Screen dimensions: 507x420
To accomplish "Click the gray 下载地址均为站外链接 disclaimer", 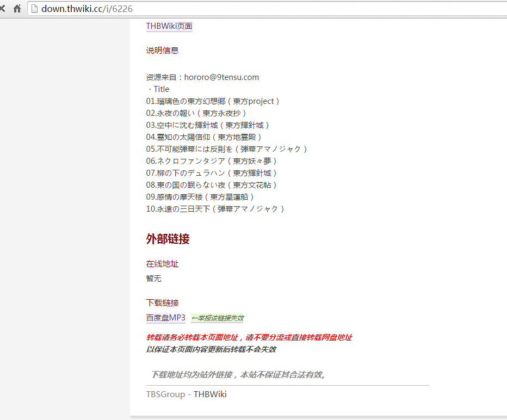I will (238, 375).
